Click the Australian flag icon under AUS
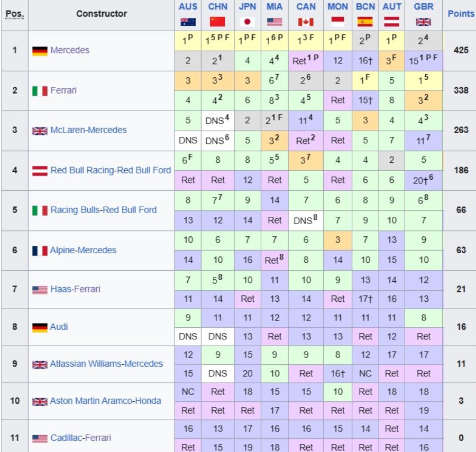This screenshot has height=452, width=476. pos(188,22)
